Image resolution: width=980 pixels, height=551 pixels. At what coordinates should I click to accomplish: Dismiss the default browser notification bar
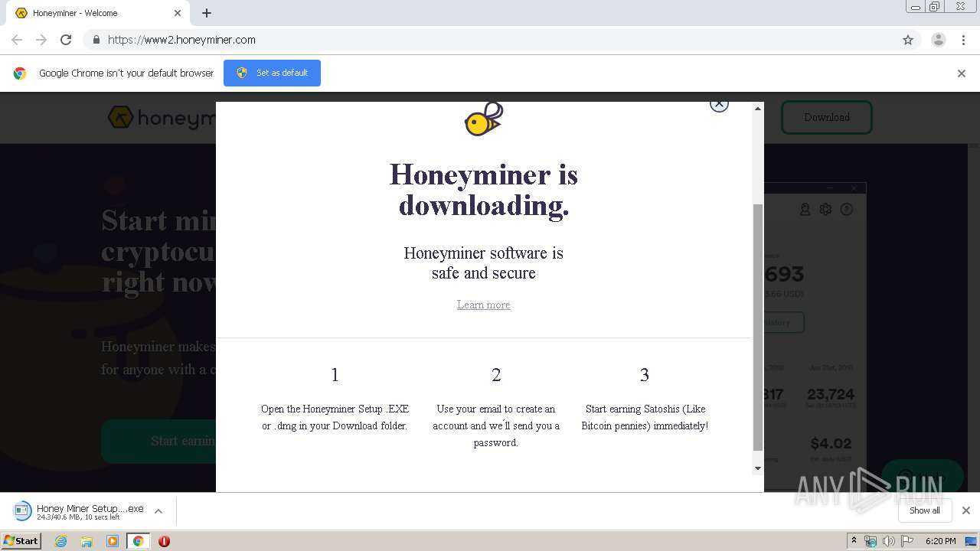[x=962, y=73]
